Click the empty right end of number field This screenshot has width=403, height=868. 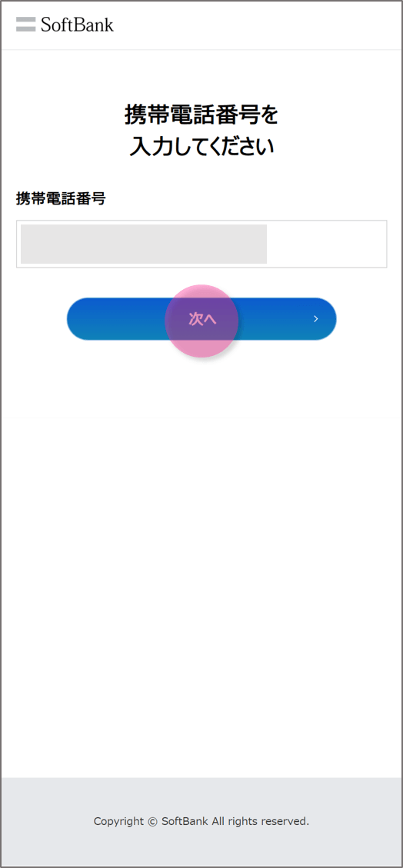tap(325, 244)
